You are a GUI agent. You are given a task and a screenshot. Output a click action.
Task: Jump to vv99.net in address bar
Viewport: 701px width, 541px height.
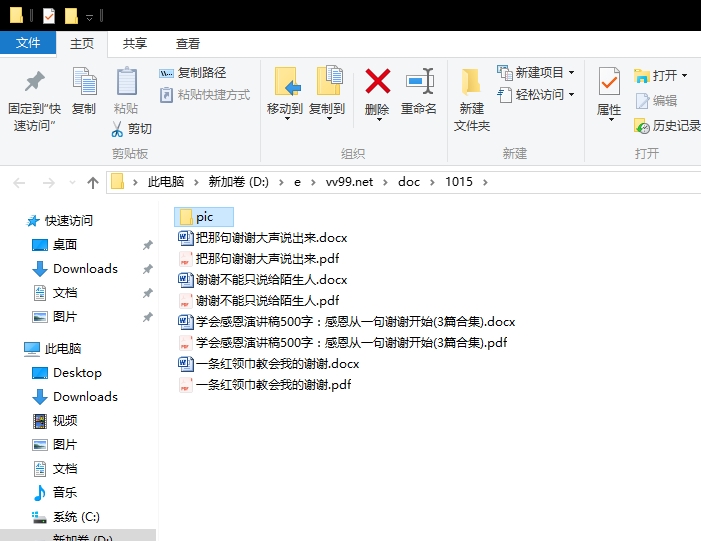pos(349,182)
